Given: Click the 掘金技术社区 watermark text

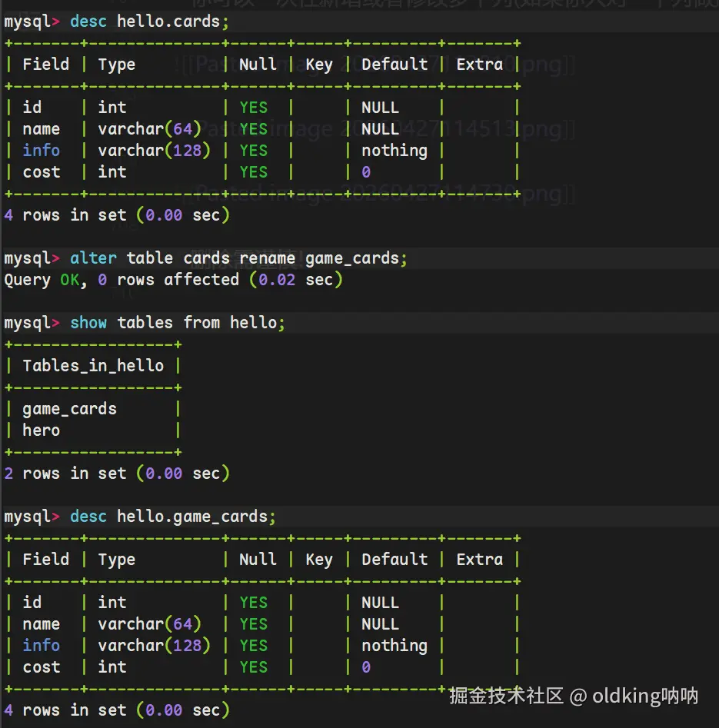Looking at the screenshot, I should pos(507,696).
